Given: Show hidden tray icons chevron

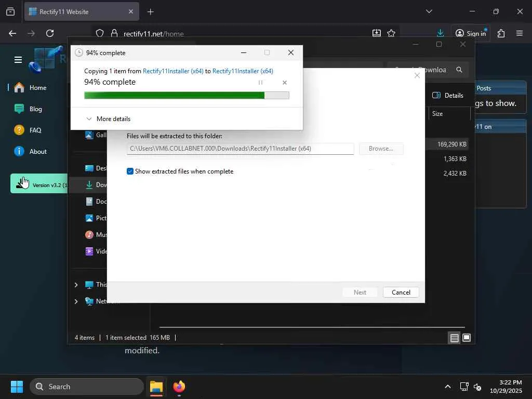Looking at the screenshot, I should (x=448, y=387).
